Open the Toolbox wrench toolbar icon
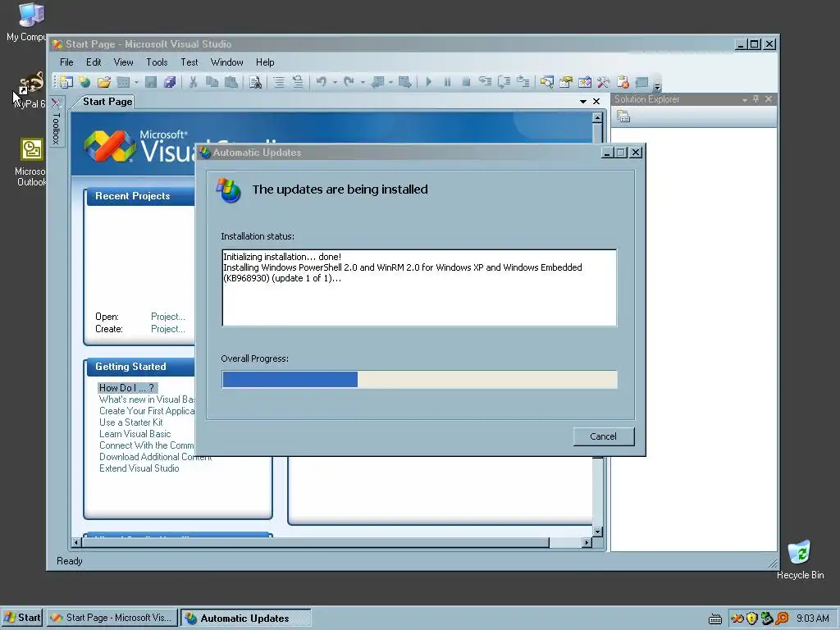The height and width of the screenshot is (630, 840). [x=603, y=82]
